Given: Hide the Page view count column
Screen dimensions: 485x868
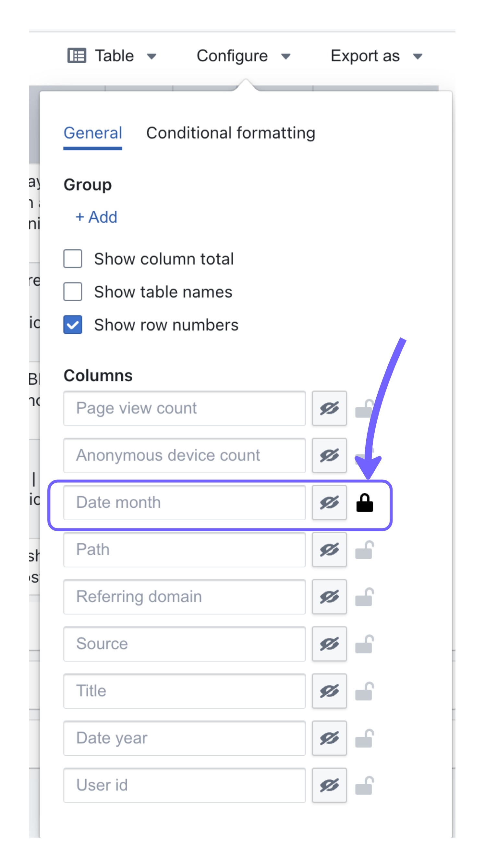Looking at the screenshot, I should tap(329, 408).
